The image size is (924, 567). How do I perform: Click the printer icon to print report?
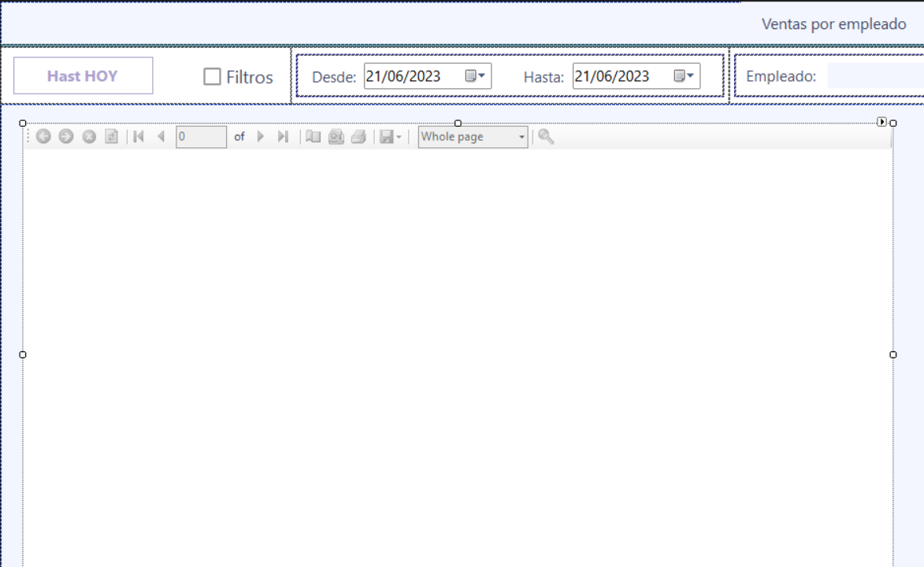(x=358, y=137)
